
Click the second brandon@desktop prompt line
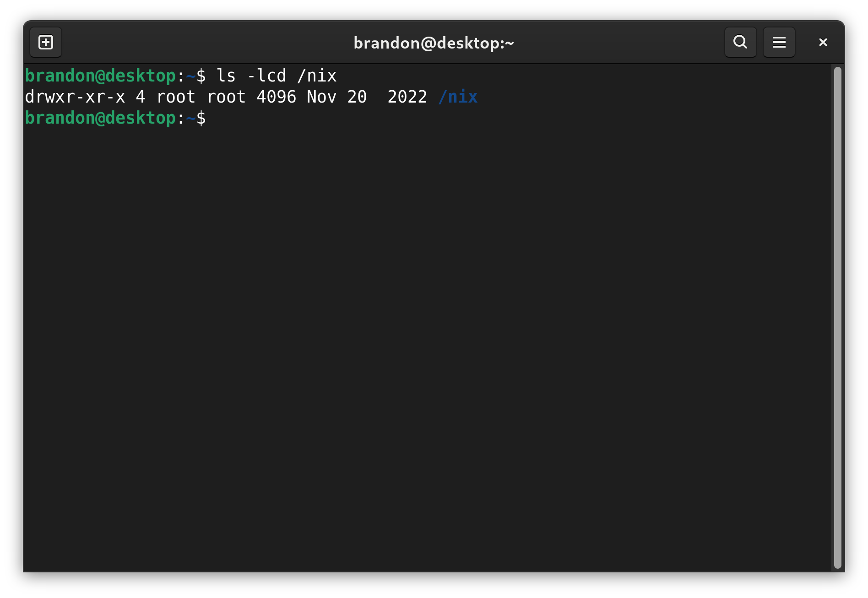pos(115,118)
